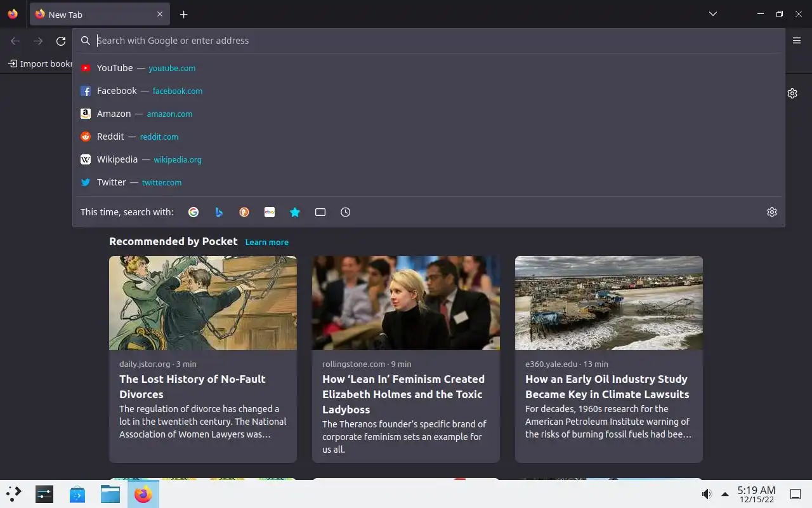
Task: Choose the Wikipedia suggestion row
Action: pos(429,159)
